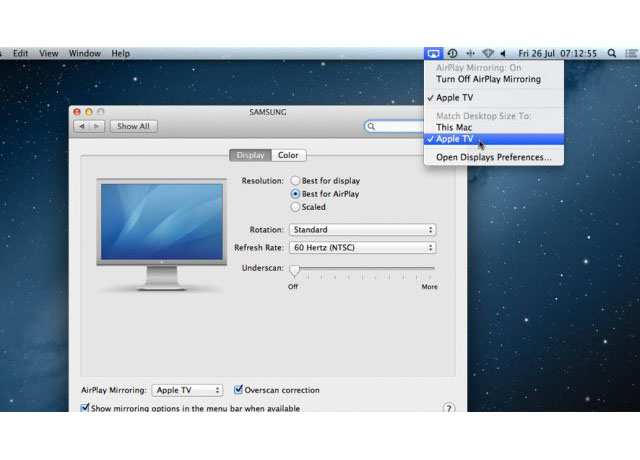Open Notification Center list icon
Image resolution: width=640 pixels, height=460 pixels.
630,53
